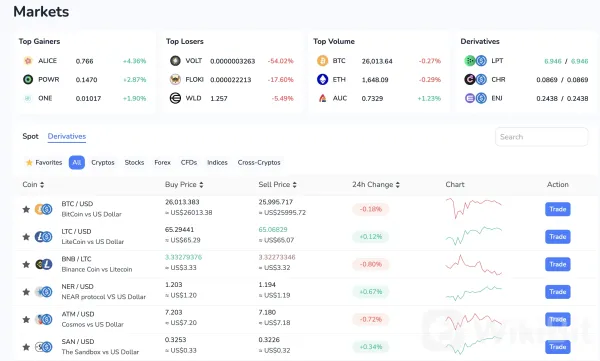The width and height of the screenshot is (600, 361).
Task: Filter the list by Cross-Cryptos
Action: click(x=259, y=162)
